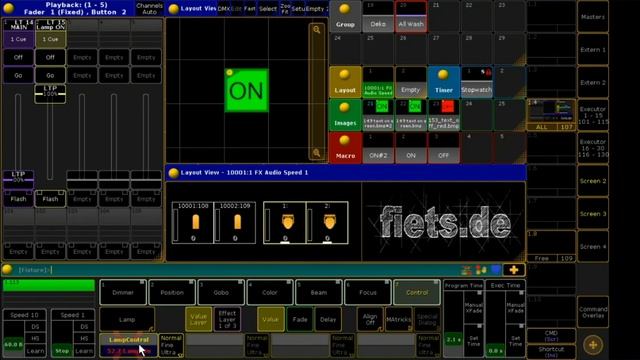Screen dimensions: 640x360
Task: Select the Fade layer toggle
Action: [x=300, y=319]
